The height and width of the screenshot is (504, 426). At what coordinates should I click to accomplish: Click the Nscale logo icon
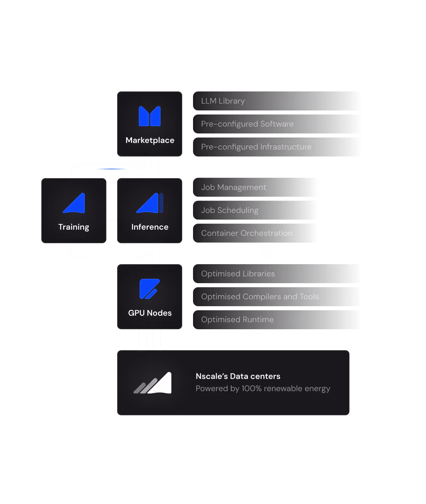coord(152,383)
